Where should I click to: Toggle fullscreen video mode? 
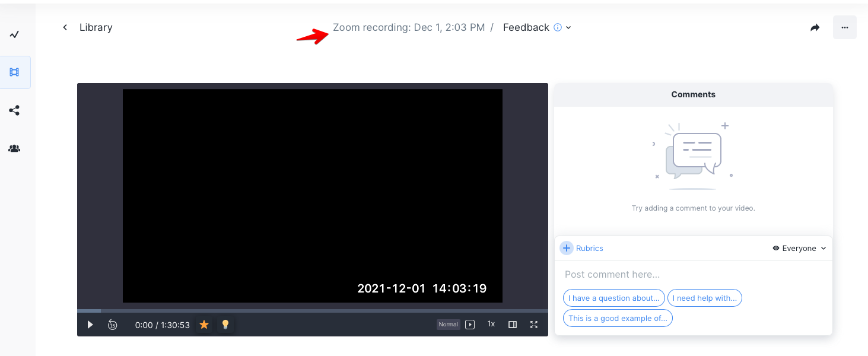[x=534, y=325]
